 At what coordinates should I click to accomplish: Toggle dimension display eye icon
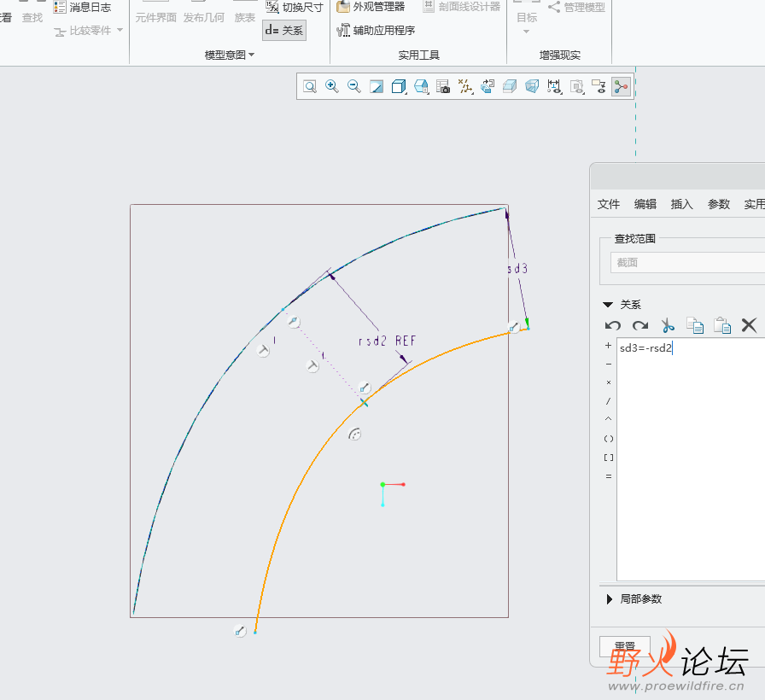[554, 87]
